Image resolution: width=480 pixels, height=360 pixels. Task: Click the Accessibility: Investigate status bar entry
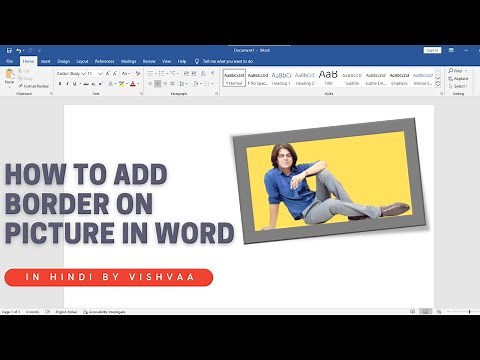(x=105, y=312)
